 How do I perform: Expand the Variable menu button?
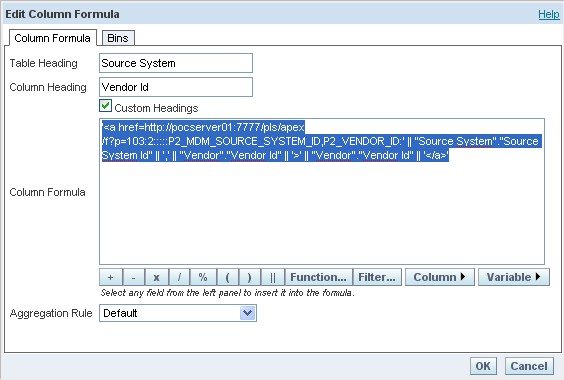(x=514, y=277)
